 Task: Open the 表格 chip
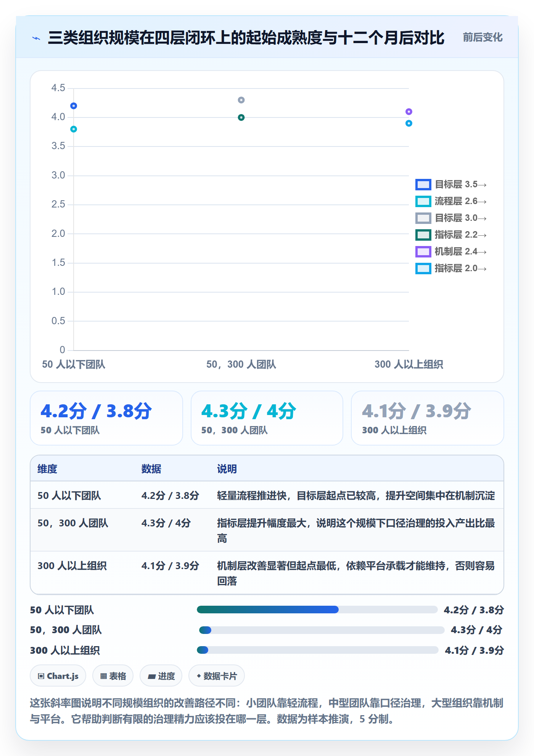pos(113,676)
